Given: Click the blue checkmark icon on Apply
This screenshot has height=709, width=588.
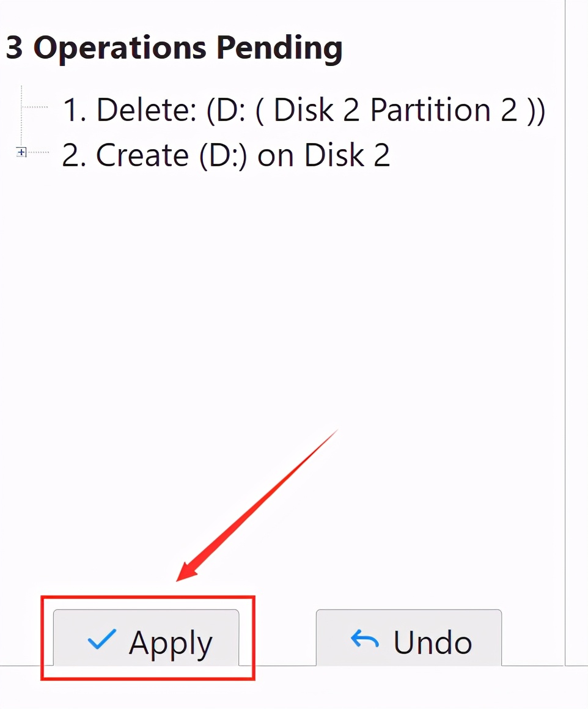Looking at the screenshot, I should [x=101, y=641].
